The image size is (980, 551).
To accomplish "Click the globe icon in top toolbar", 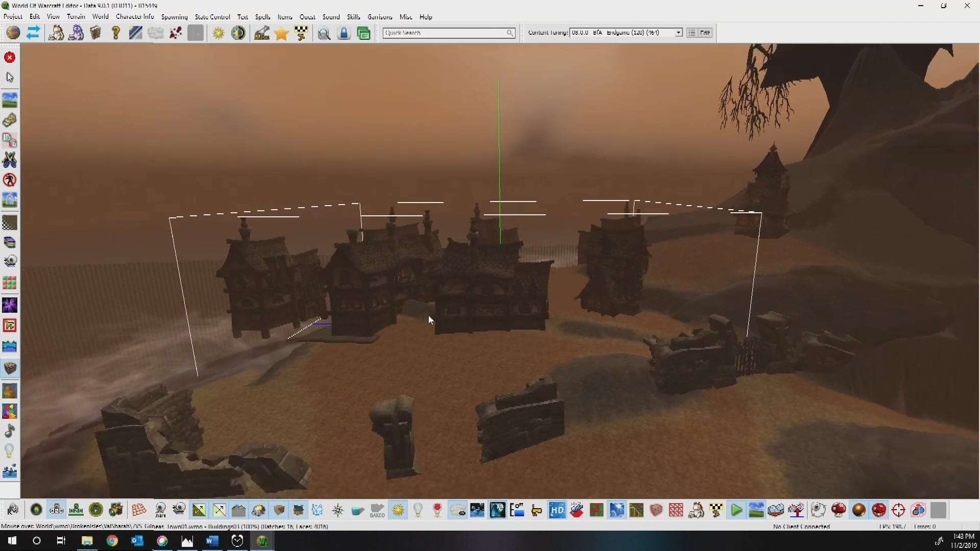I will coord(13,33).
